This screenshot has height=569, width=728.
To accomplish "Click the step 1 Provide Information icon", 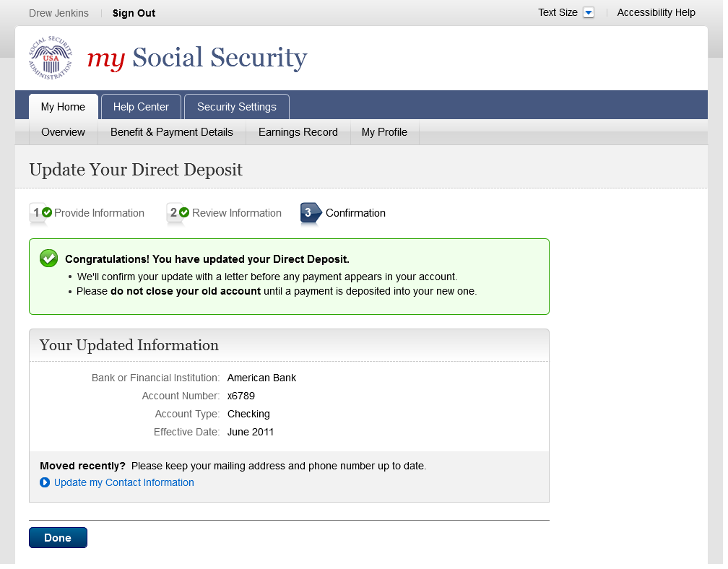I will click(x=40, y=213).
